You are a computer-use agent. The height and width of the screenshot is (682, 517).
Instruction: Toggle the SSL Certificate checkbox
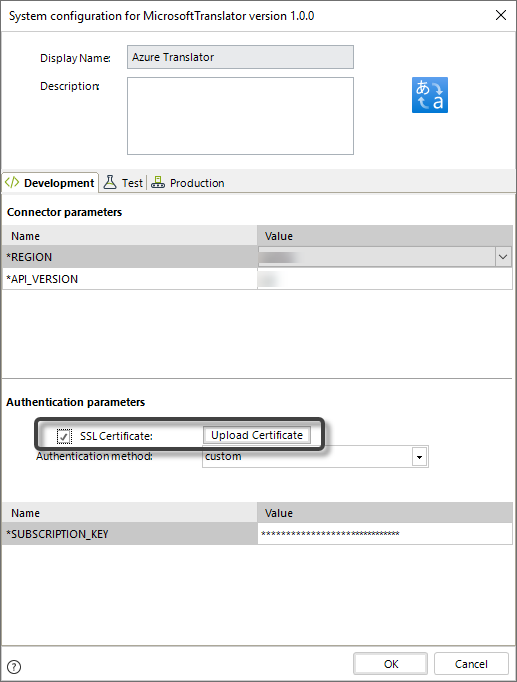coord(64,436)
